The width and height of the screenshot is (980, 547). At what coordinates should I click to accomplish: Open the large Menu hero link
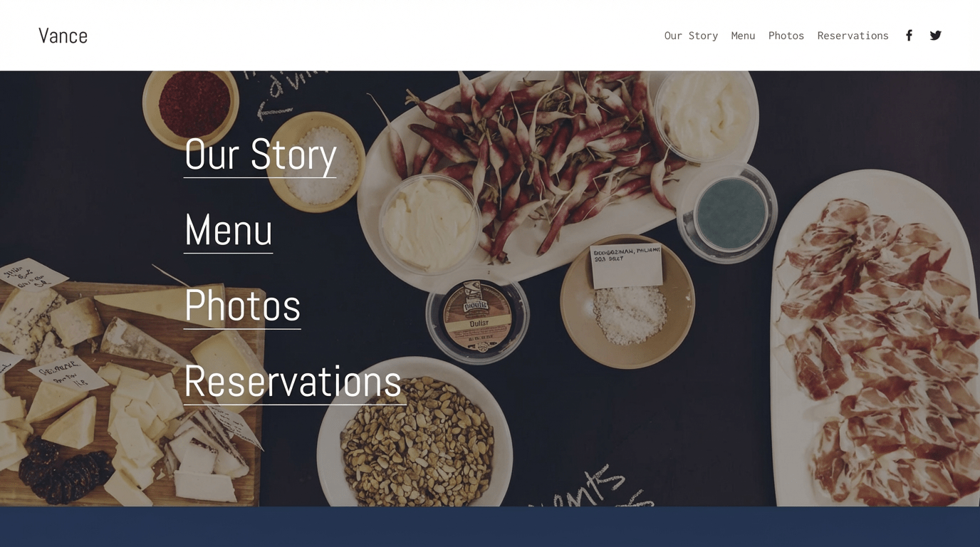click(228, 230)
